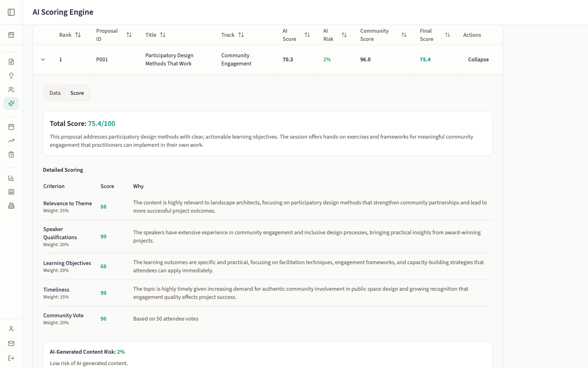Click the 'Community Vote' criterion
Image resolution: width=588 pixels, height=368 pixels.
63,316
